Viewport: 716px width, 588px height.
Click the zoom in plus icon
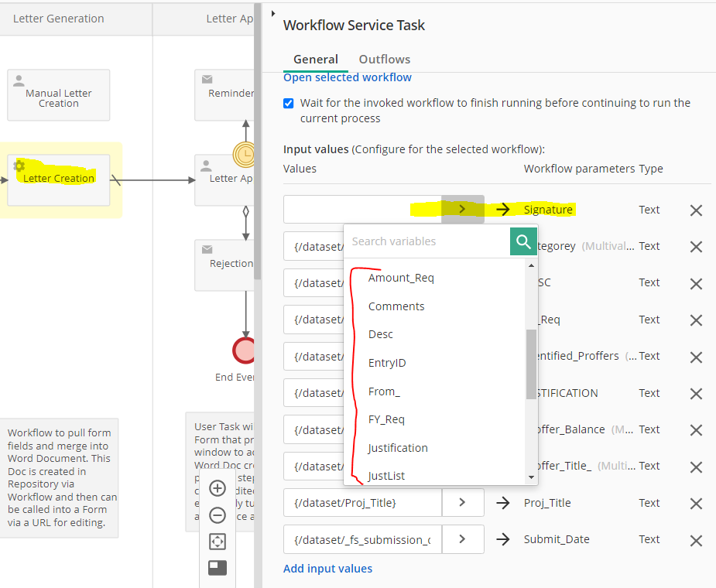(x=218, y=488)
